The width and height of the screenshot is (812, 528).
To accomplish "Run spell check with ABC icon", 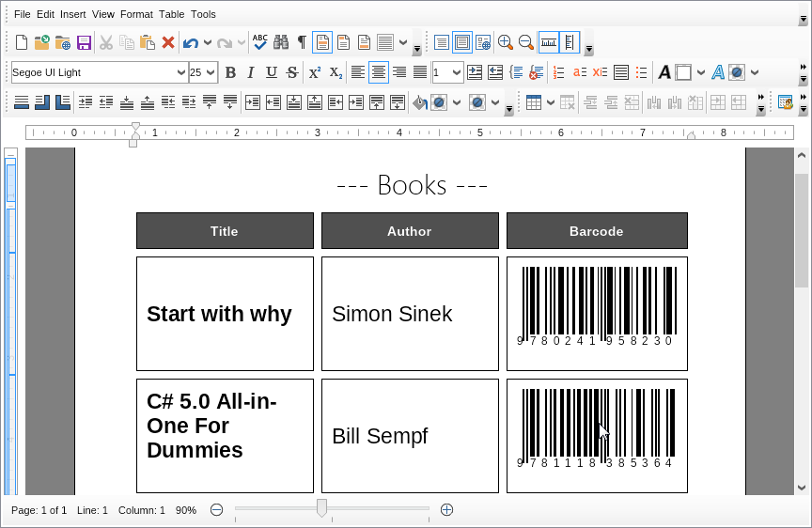I will (x=260, y=42).
